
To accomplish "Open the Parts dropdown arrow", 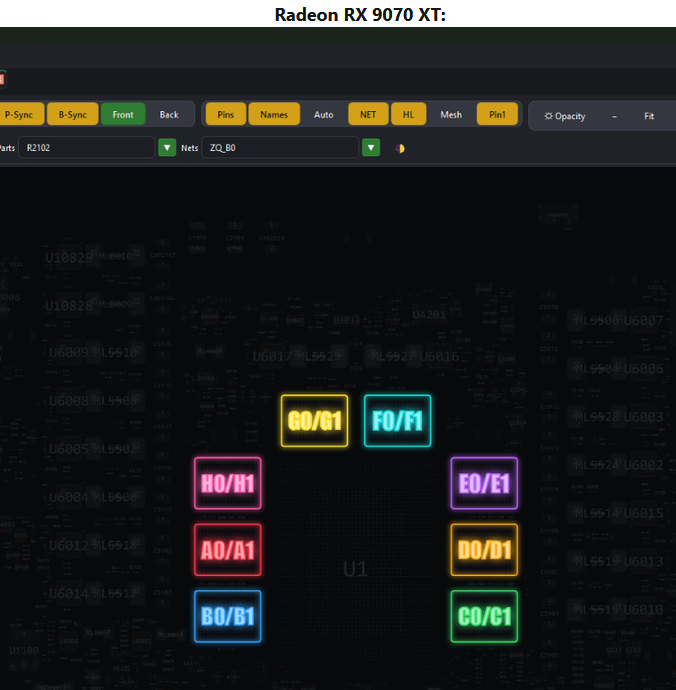I will click(167, 148).
